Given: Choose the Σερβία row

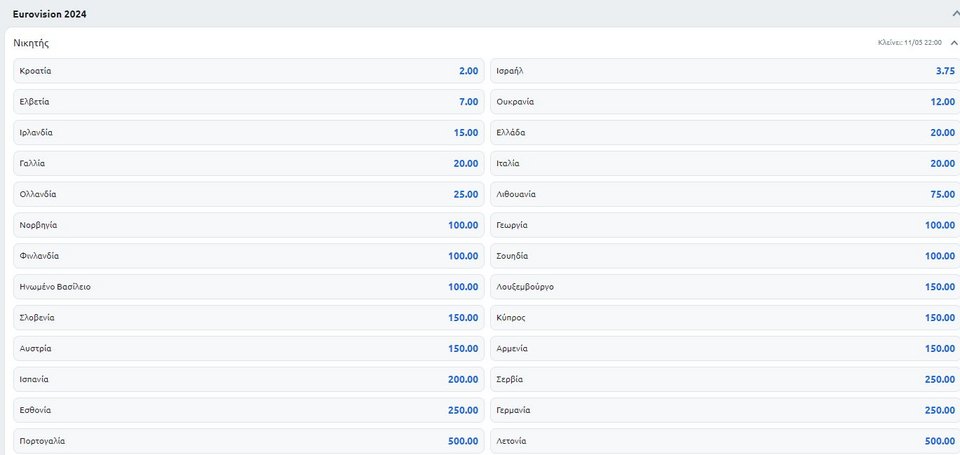Looking at the screenshot, I should [725, 379].
